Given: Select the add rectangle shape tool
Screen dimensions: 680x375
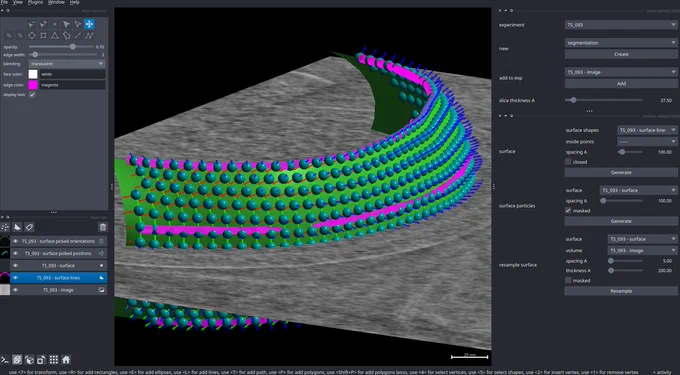Looking at the screenshot, I should click(x=43, y=36).
